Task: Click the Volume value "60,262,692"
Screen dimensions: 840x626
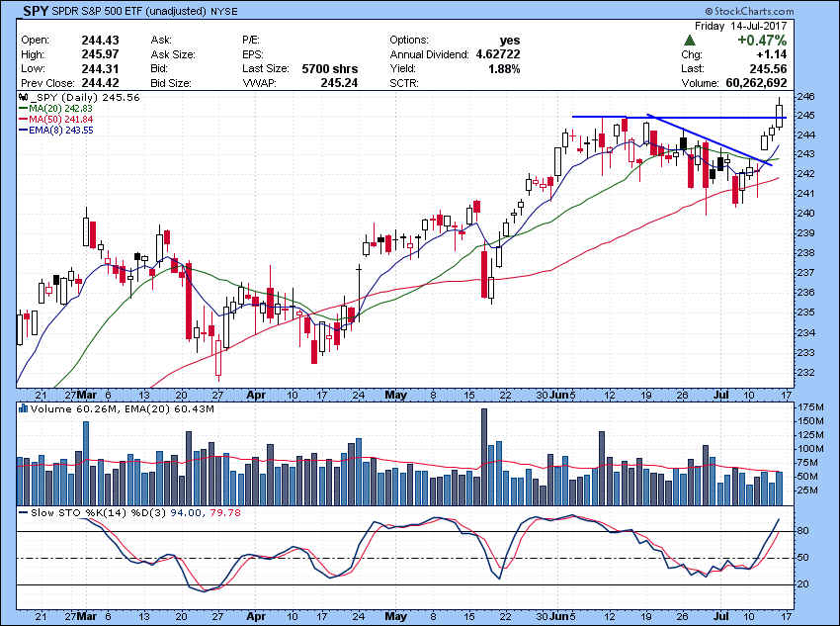Action: [x=756, y=83]
